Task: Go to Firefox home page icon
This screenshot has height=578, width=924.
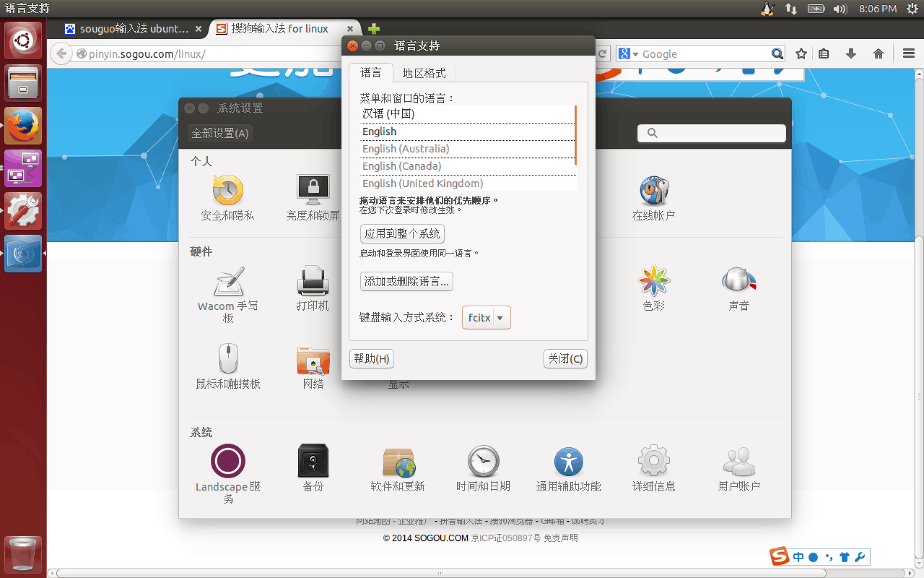Action: 878,53
